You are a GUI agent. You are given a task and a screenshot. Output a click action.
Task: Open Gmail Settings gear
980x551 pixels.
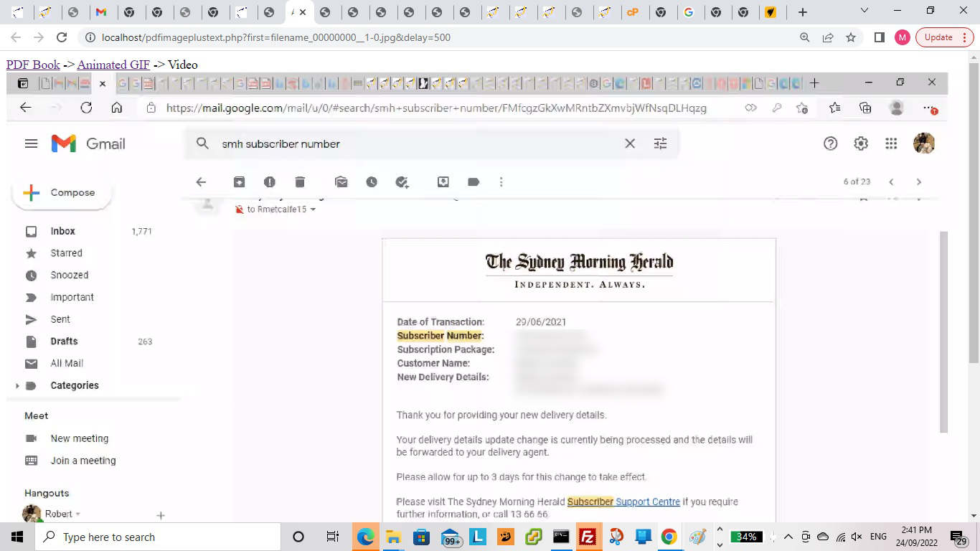[x=861, y=143]
